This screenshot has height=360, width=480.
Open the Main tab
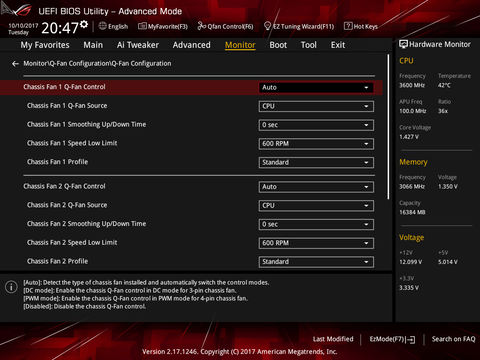[93, 45]
